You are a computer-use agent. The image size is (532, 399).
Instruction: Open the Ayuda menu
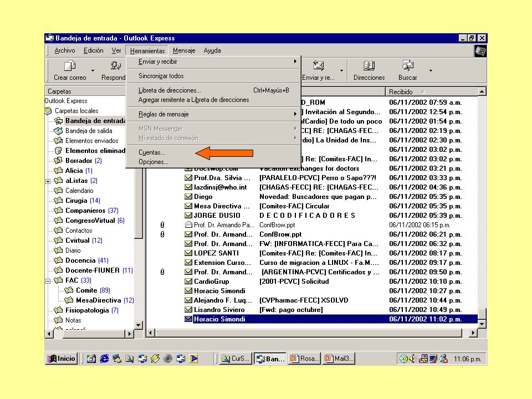click(x=212, y=50)
